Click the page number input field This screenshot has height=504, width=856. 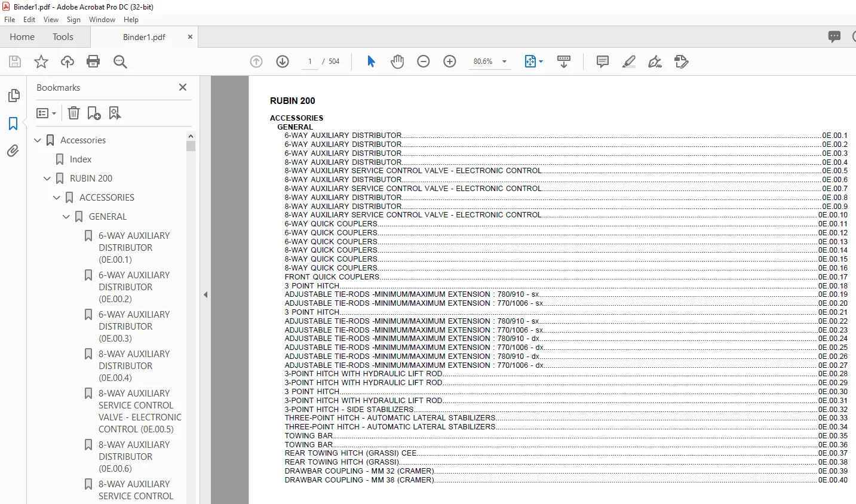pyautogui.click(x=310, y=62)
